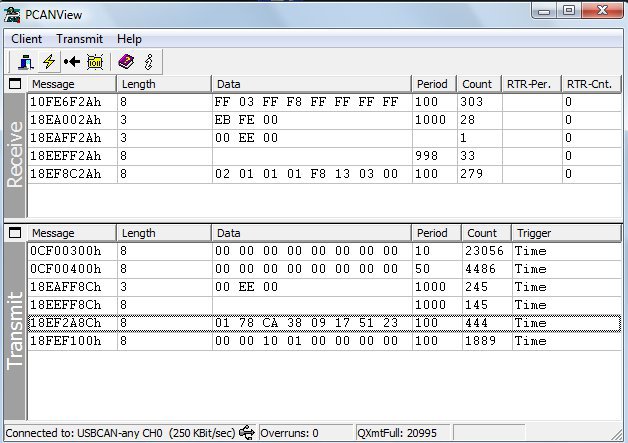Click the receive count value 303
628x443 pixels.
click(471, 102)
